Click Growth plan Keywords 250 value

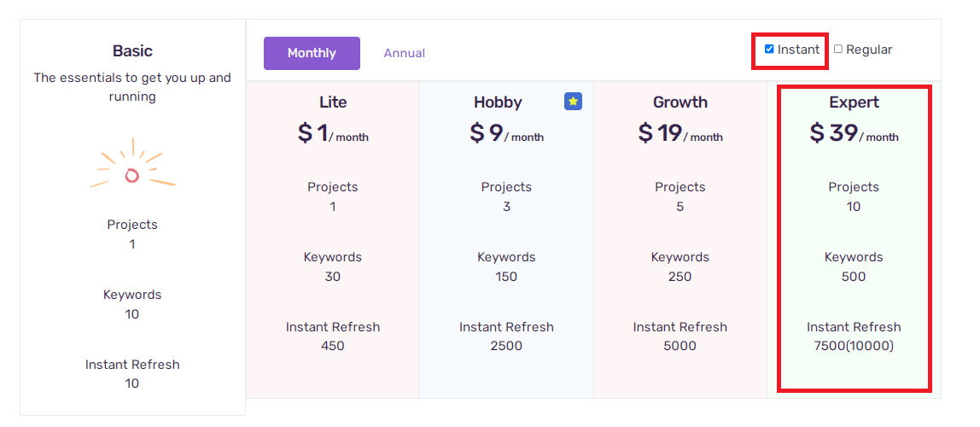[x=680, y=277]
